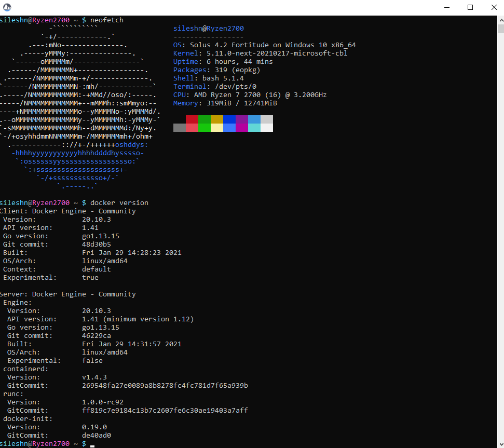Screen dimensions: 504x448
Task: Click the runc GitCommit hash 'ff819c7e9184…'
Action: point(165,411)
